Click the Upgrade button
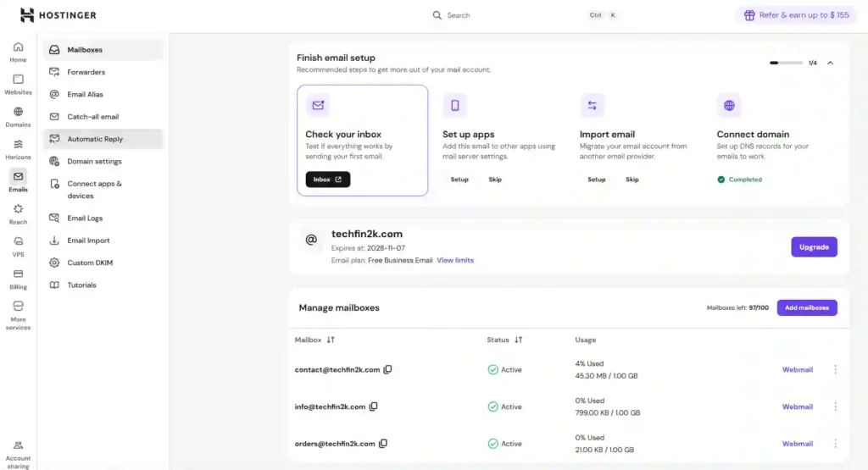 814,247
